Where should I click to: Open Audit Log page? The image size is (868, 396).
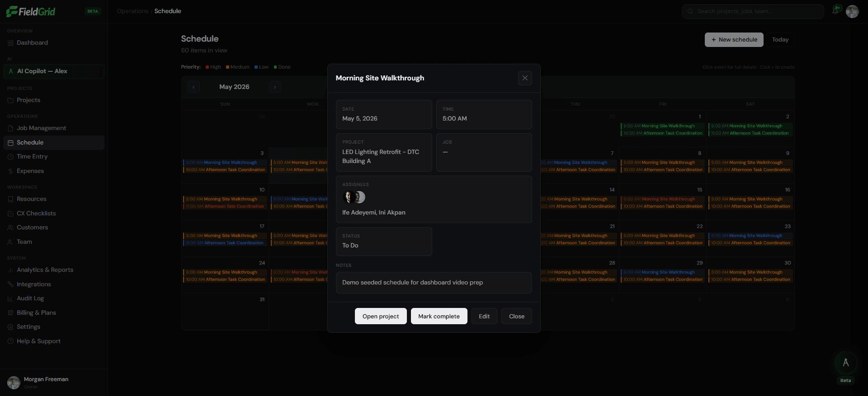click(54, 298)
